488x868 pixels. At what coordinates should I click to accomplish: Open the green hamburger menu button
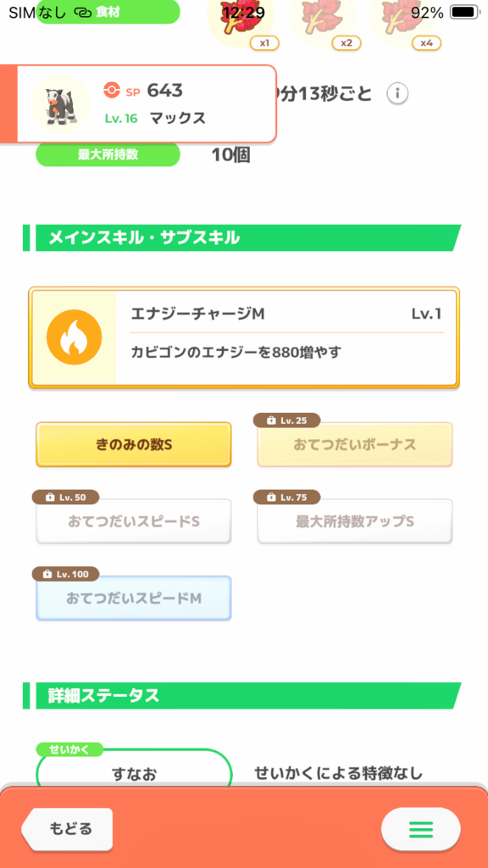click(x=420, y=829)
